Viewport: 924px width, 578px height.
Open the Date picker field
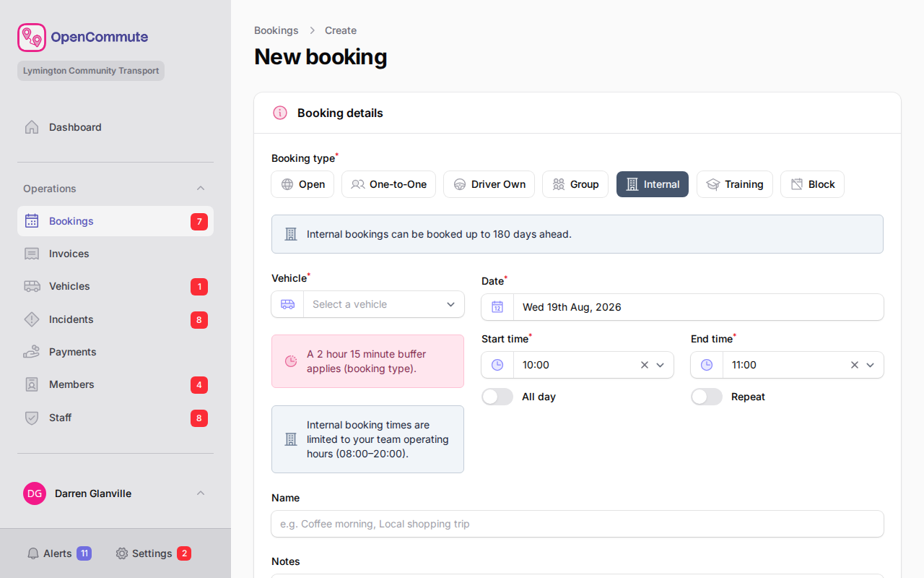tap(682, 307)
